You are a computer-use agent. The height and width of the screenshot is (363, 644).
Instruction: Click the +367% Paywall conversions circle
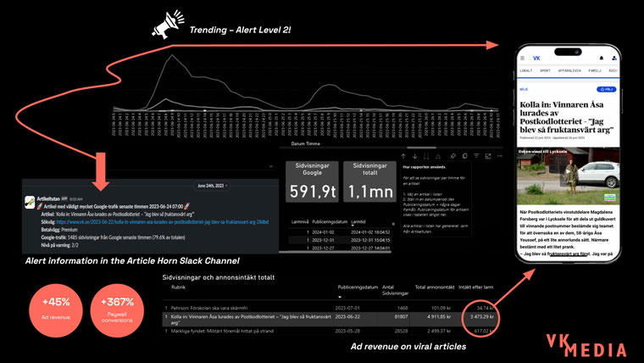117,310
